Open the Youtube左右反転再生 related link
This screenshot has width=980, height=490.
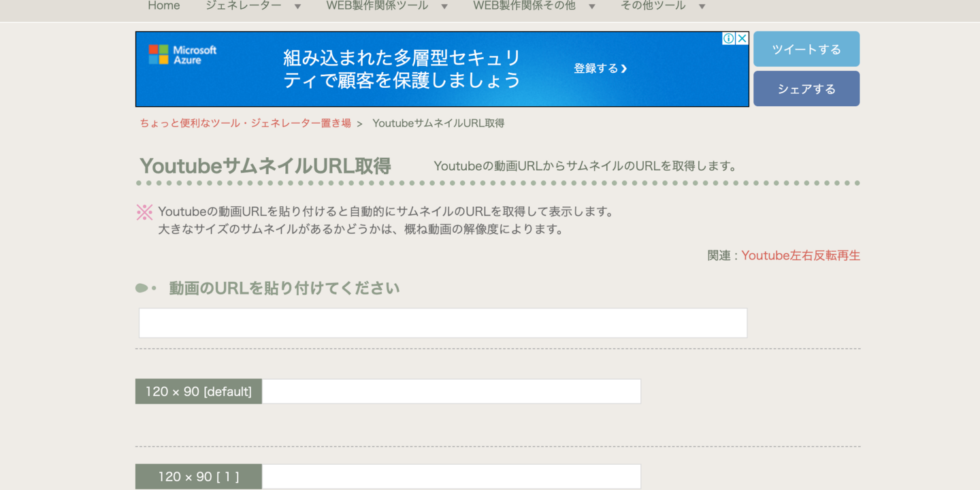point(800,256)
